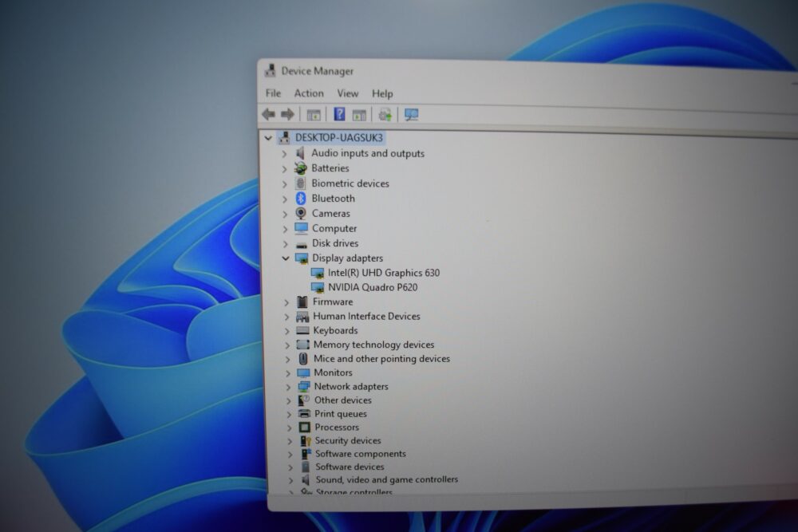Click the Cameras webcam icon

click(302, 213)
